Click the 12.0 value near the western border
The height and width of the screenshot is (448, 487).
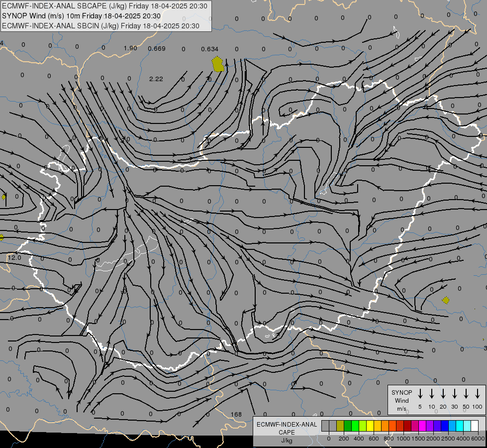14,257
